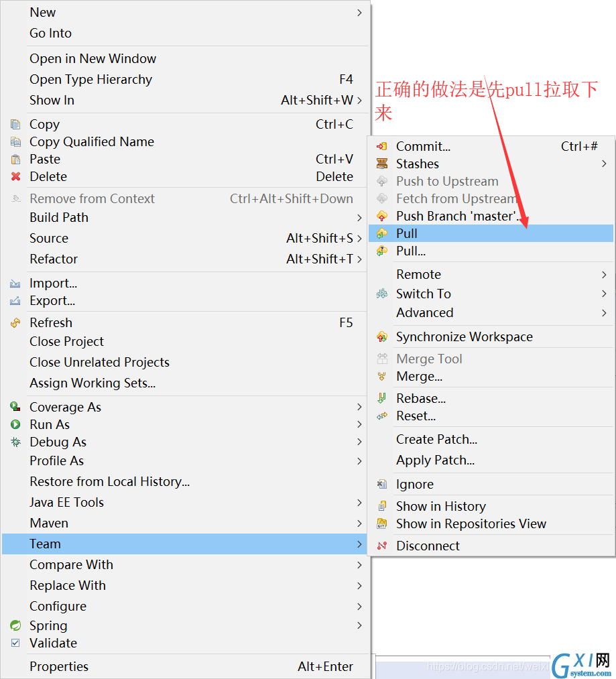
Task: Click the Ignore icon
Action: [382, 485]
